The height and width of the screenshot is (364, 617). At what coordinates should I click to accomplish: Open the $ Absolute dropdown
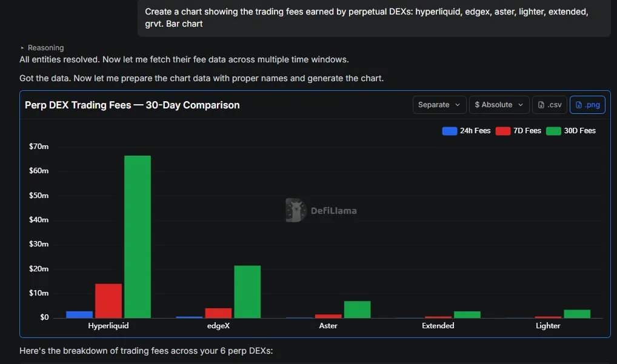coord(499,105)
